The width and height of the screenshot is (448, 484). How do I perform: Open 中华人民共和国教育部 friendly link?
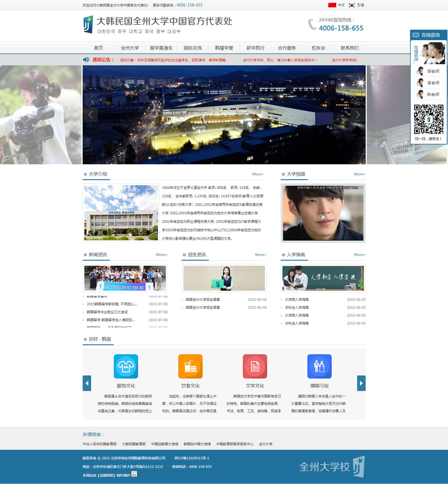99,444
